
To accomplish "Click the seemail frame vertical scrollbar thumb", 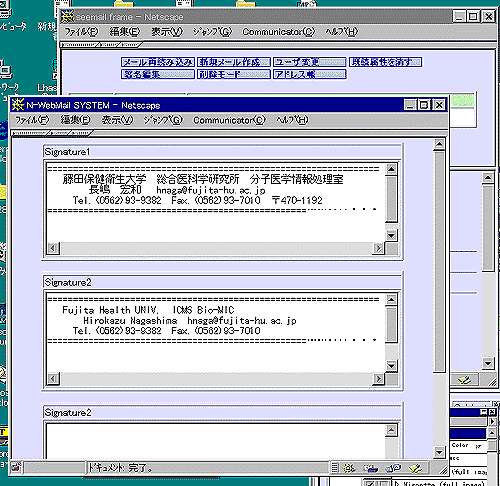I will click(x=488, y=228).
